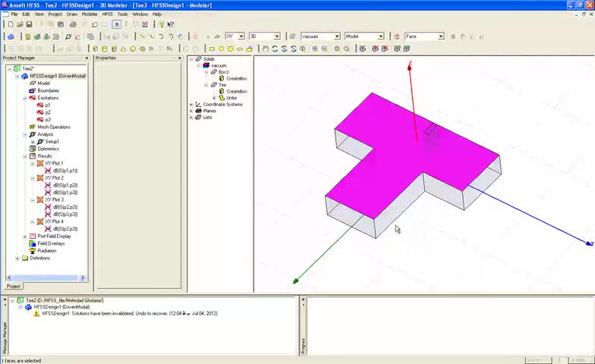Click the Draw circle tool icon

[222, 49]
